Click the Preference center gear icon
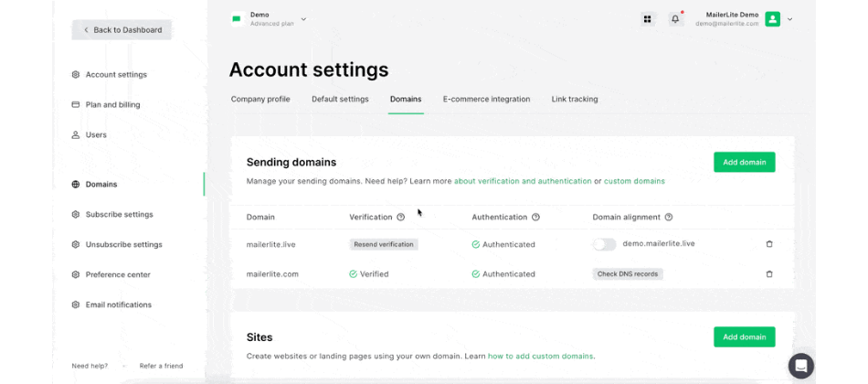Image resolution: width=868 pixels, height=384 pixels. click(76, 275)
